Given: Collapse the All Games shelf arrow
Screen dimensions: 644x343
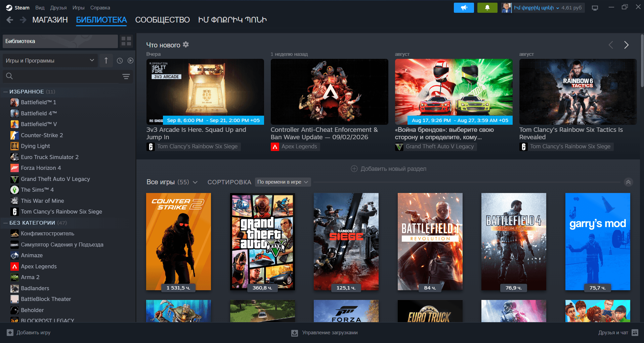Looking at the screenshot, I should pos(628,182).
